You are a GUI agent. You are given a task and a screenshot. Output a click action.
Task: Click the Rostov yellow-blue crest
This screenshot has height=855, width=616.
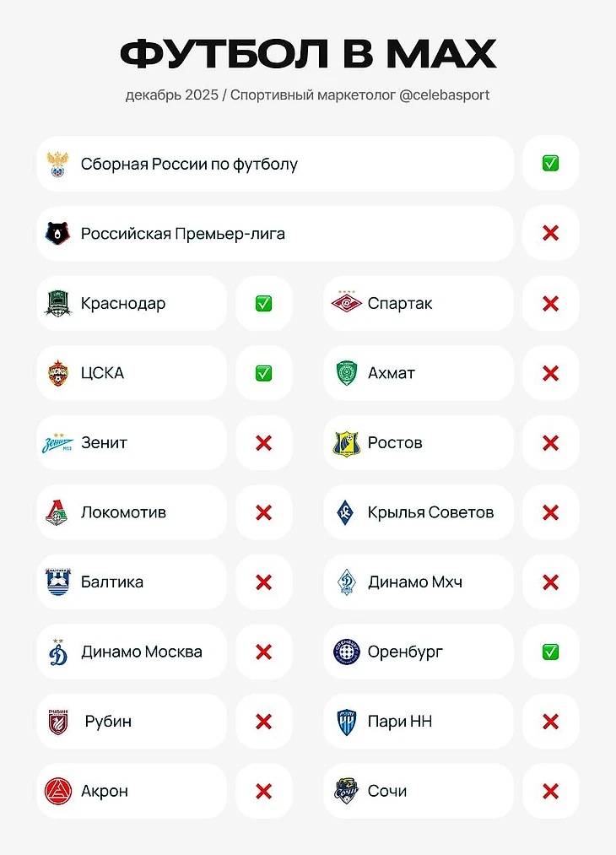pyautogui.click(x=346, y=443)
